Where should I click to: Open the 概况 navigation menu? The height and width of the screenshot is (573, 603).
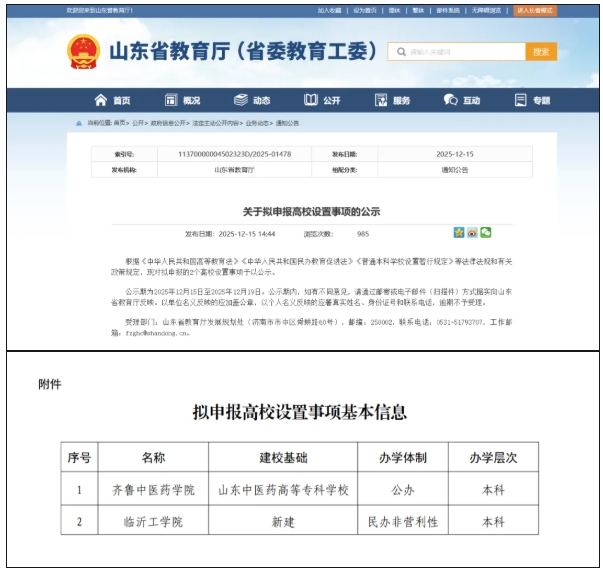pos(182,100)
